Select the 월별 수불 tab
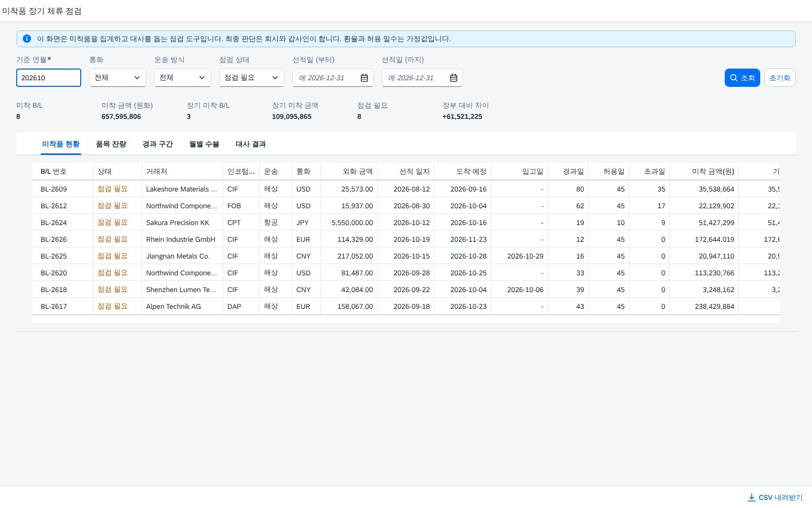Image resolution: width=812 pixels, height=508 pixels. tap(204, 144)
